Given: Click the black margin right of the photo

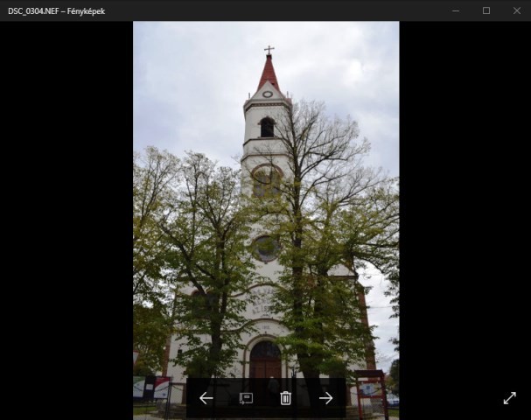Looking at the screenshot, I should (464, 219).
